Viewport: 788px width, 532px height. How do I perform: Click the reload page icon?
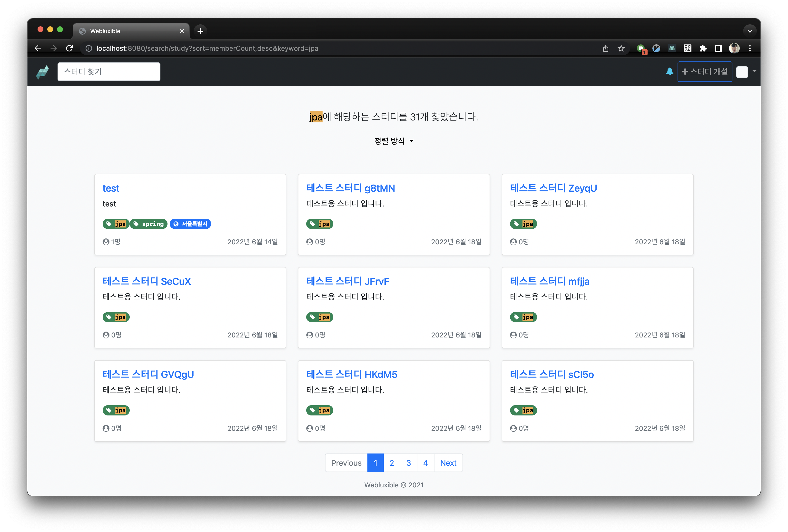[69, 48]
